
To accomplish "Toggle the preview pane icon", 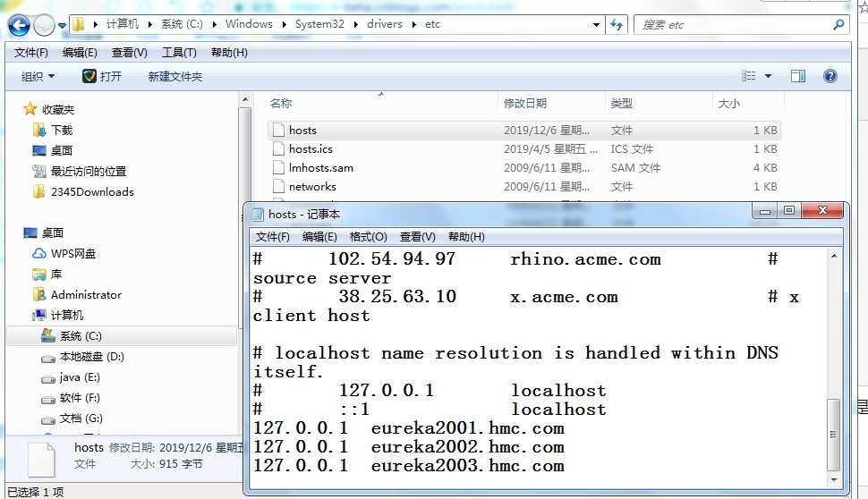I will click(x=797, y=76).
